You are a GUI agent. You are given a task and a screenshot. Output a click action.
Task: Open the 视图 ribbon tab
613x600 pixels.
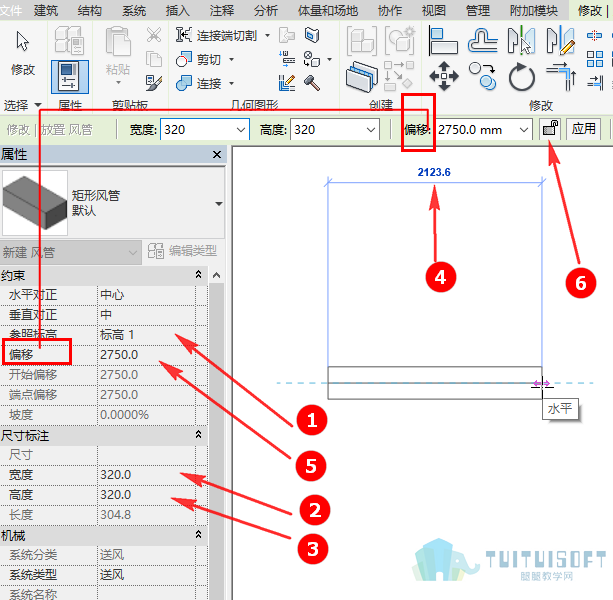[x=434, y=10]
